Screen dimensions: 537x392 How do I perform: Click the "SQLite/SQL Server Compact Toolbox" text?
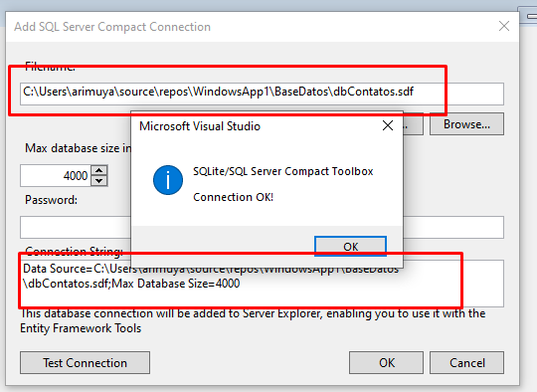(282, 171)
